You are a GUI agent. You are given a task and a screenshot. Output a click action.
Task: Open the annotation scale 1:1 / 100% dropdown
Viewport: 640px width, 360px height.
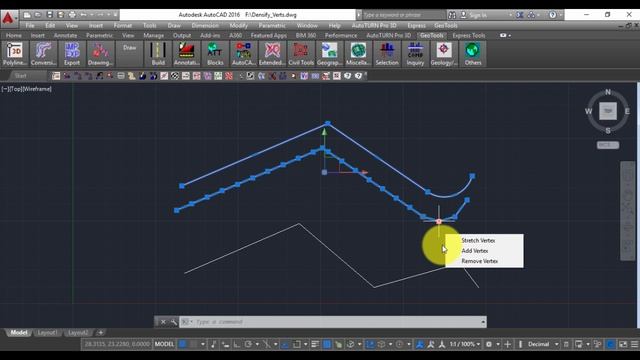pos(464,344)
